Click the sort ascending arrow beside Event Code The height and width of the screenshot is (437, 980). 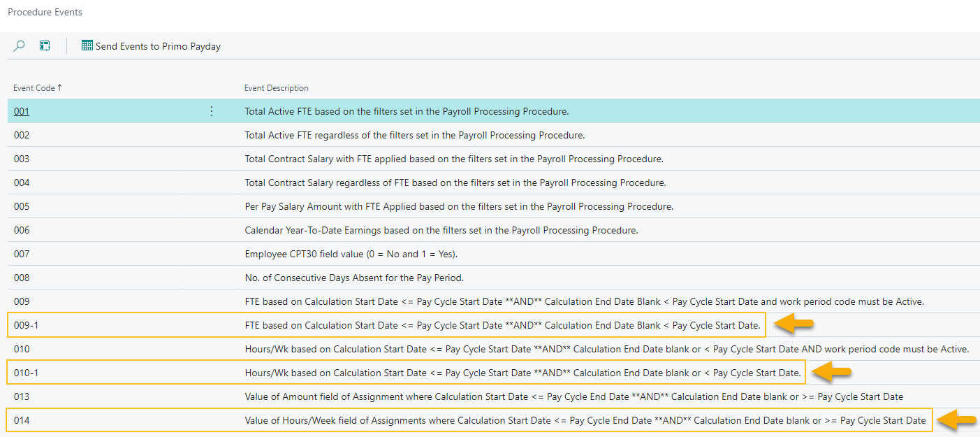pos(59,87)
